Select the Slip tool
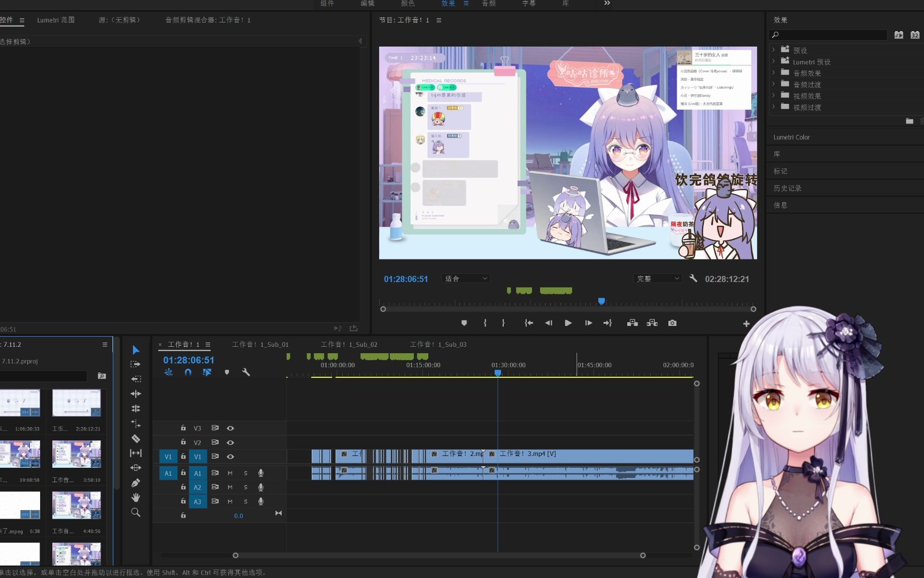Viewport: 924px width, 578px height. coord(136,453)
